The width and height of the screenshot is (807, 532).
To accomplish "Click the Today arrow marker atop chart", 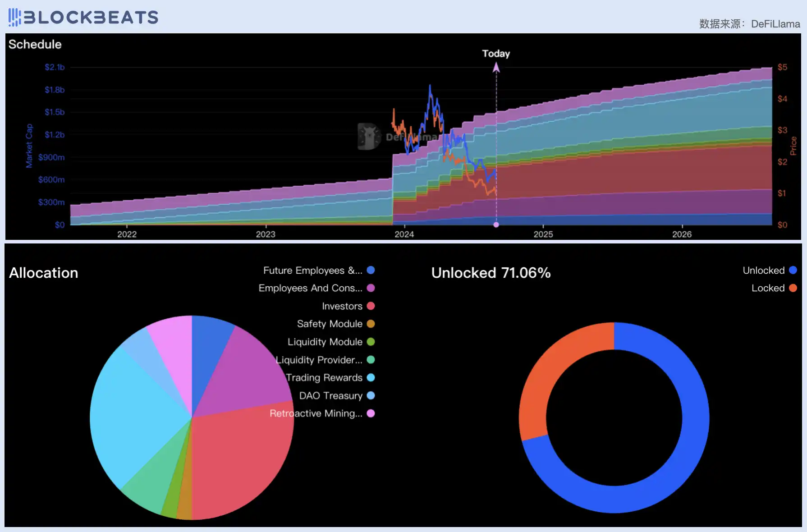I will click(x=496, y=68).
